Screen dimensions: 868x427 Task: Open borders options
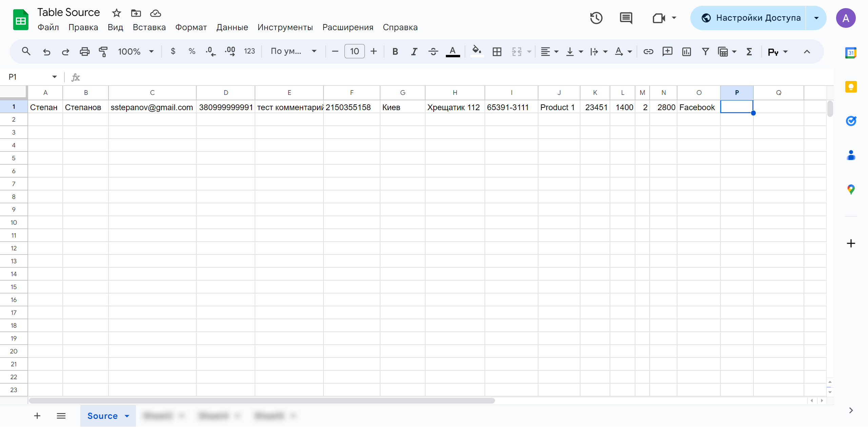pyautogui.click(x=497, y=52)
